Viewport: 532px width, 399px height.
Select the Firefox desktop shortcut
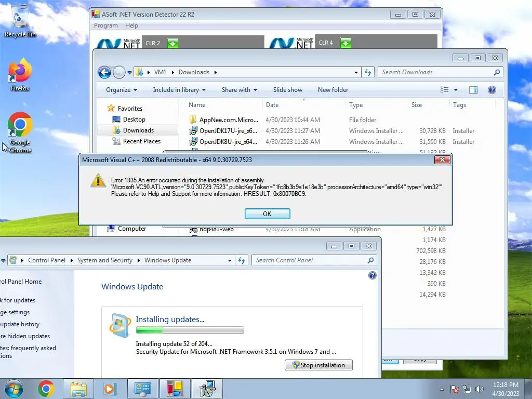[x=20, y=75]
